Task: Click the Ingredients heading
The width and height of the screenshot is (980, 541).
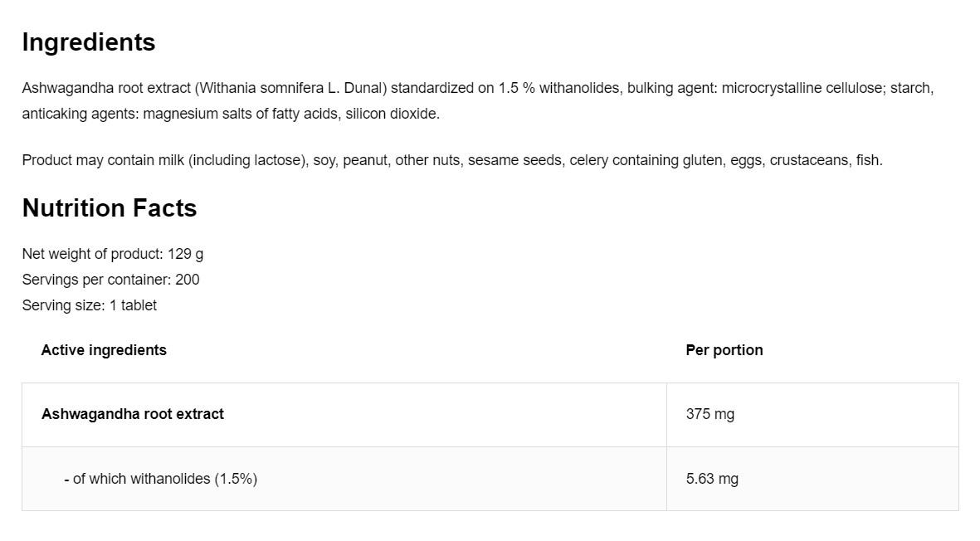Action: [x=89, y=42]
